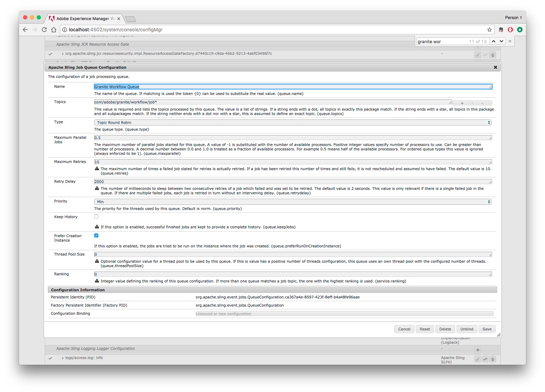Image resolution: width=545 pixels, height=392 pixels.
Task: Close the find-in-page bar
Action: [x=510, y=41]
